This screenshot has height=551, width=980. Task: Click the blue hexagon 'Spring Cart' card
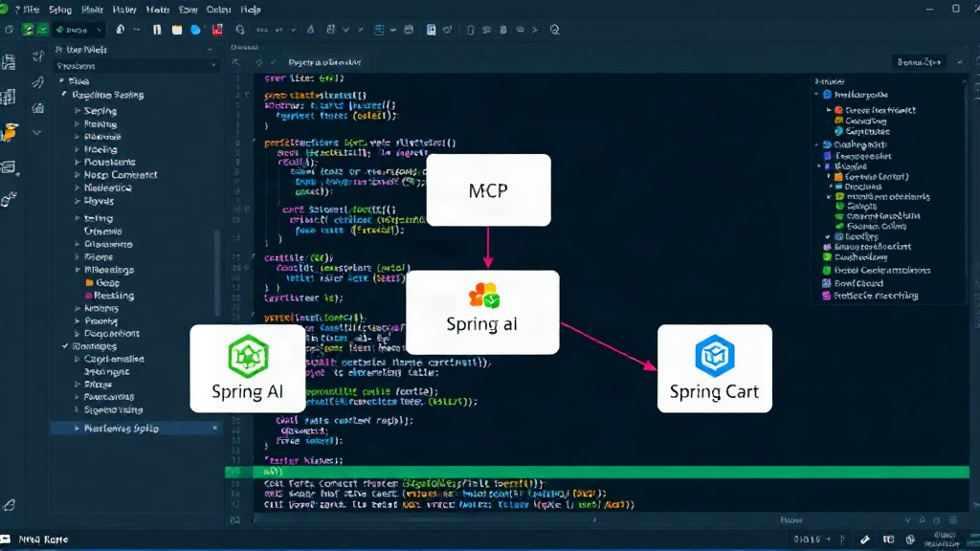714,368
